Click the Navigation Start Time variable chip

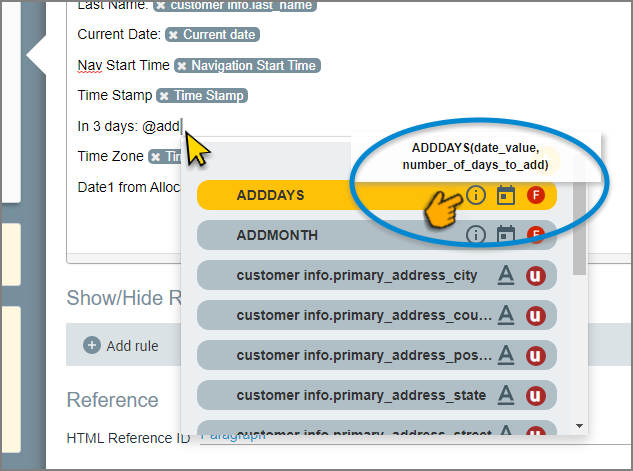click(247, 65)
